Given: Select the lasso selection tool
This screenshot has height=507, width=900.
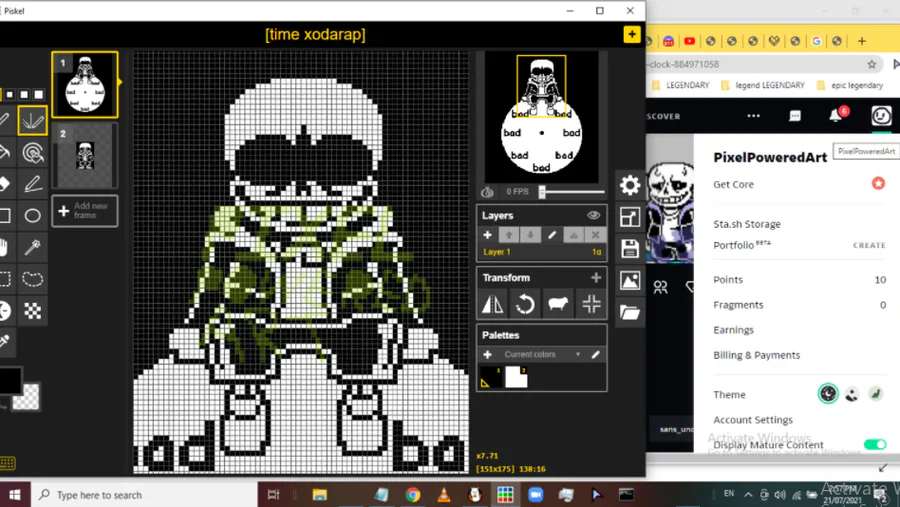Looking at the screenshot, I should (x=32, y=279).
